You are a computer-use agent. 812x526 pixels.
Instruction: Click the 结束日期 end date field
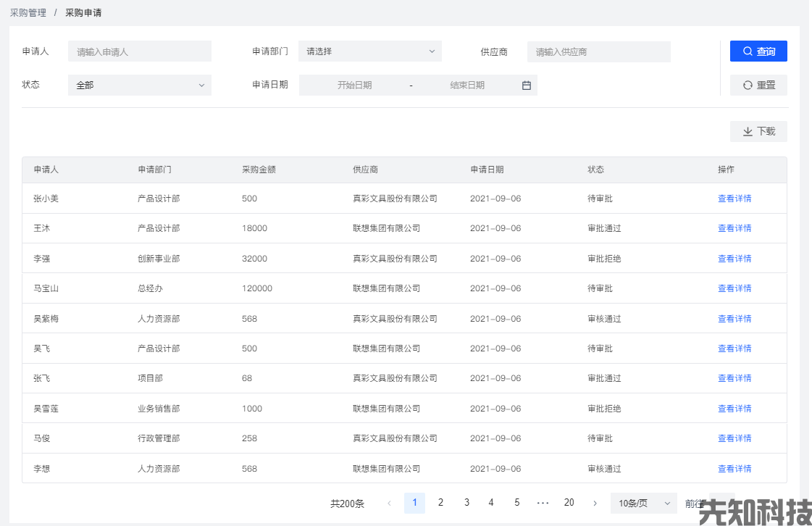[x=466, y=85]
